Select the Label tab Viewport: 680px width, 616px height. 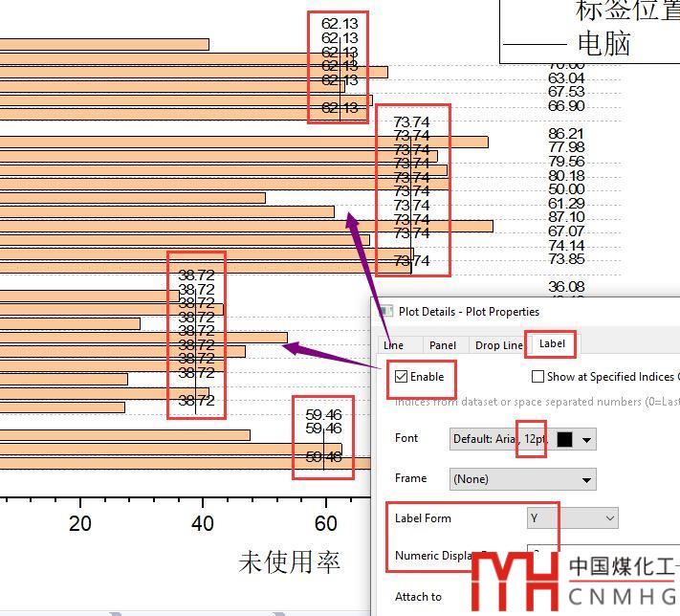tap(552, 344)
